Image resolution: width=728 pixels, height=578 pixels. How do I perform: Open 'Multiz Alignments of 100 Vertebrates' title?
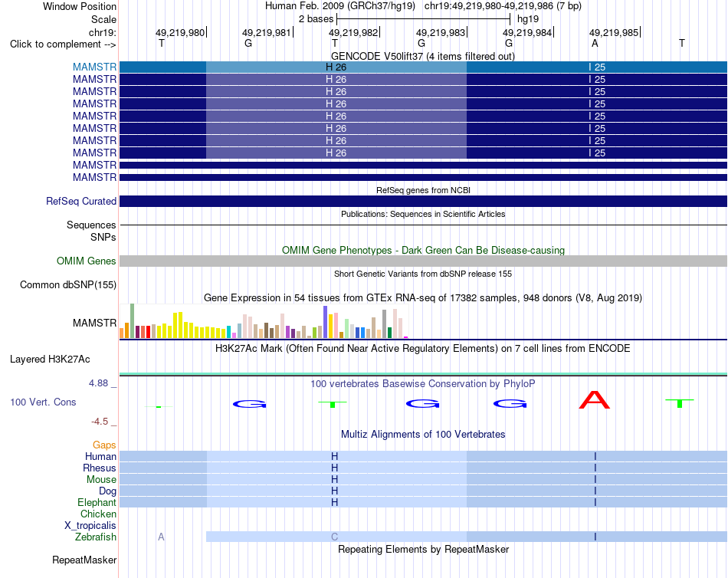click(423, 435)
